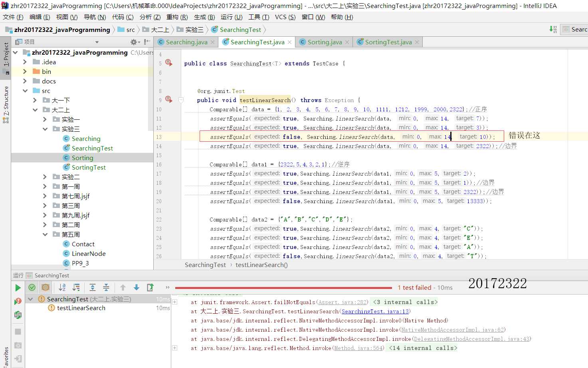This screenshot has height=368, width=588.
Task: Select the testLinearSearch test result
Action: [x=81, y=308]
